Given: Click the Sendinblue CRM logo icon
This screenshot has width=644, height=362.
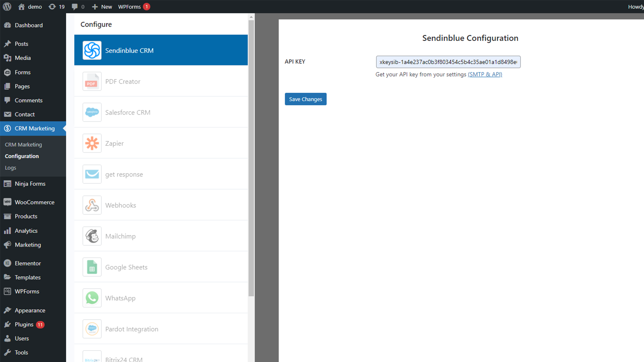Looking at the screenshot, I should [92, 50].
